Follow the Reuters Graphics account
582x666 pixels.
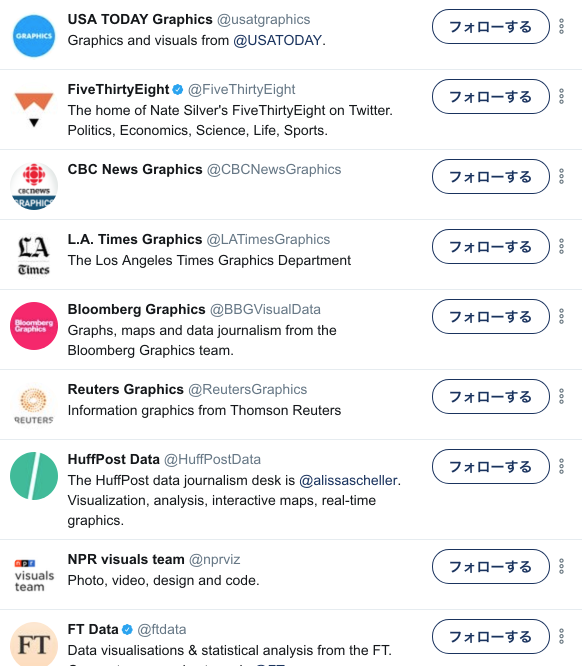(491, 397)
